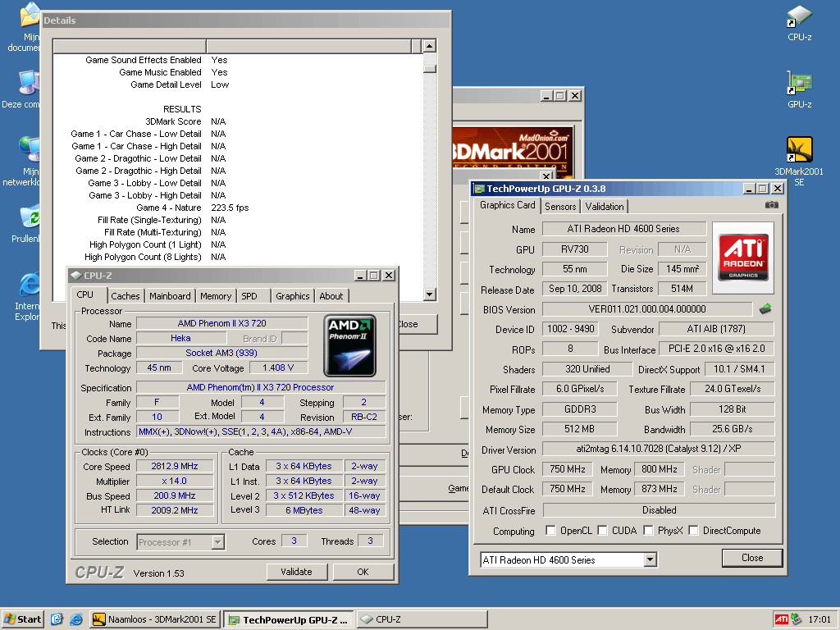Check the PhysX computing option
The width and height of the screenshot is (840, 630).
[x=649, y=531]
